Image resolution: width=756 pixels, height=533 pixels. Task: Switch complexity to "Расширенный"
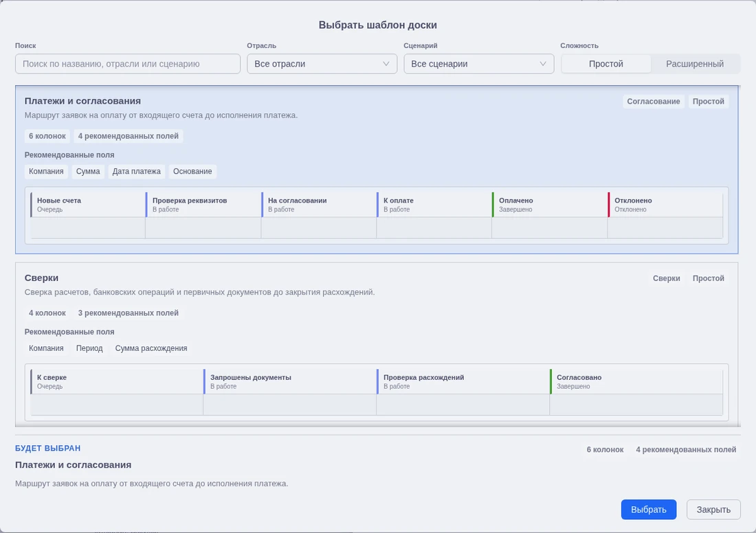695,64
